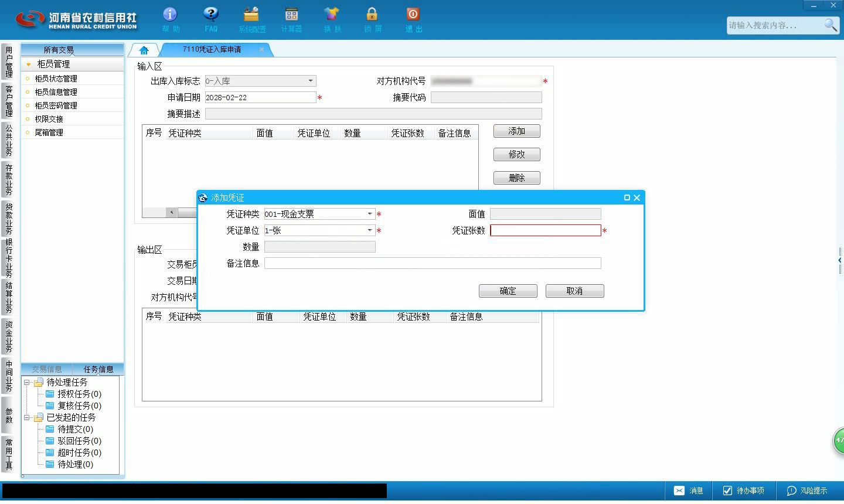Maximize the 添加凭证 dialog

(x=627, y=197)
